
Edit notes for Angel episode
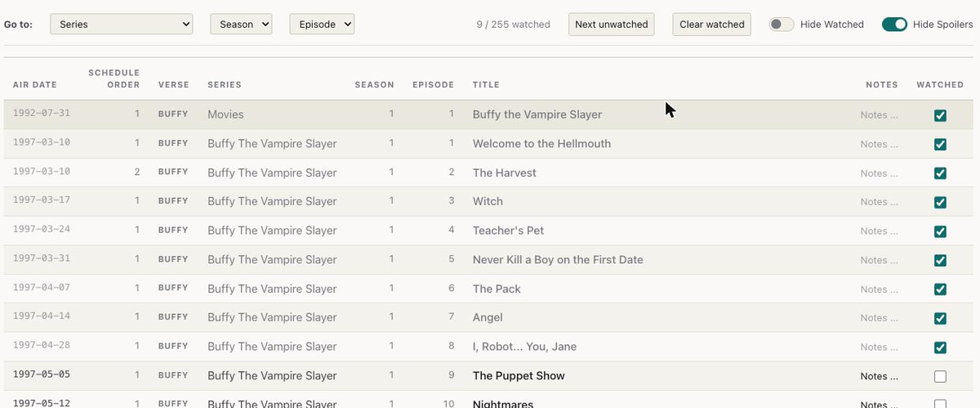point(879,318)
